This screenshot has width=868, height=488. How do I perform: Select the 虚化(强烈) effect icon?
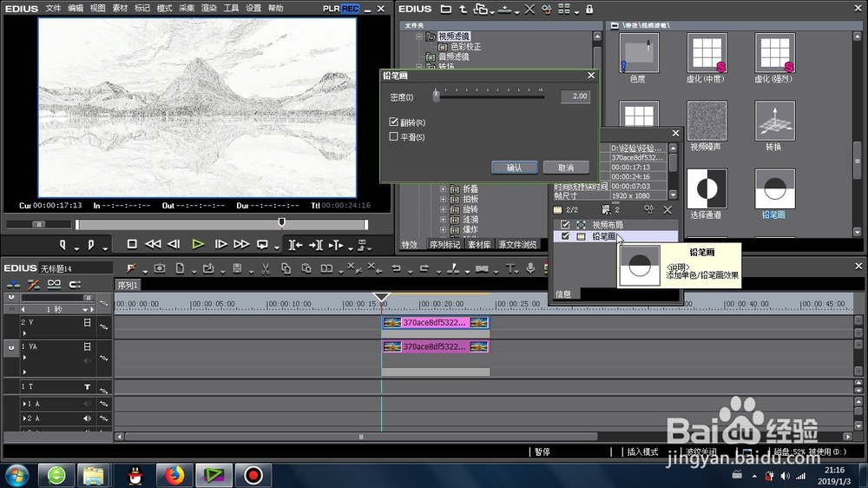775,53
